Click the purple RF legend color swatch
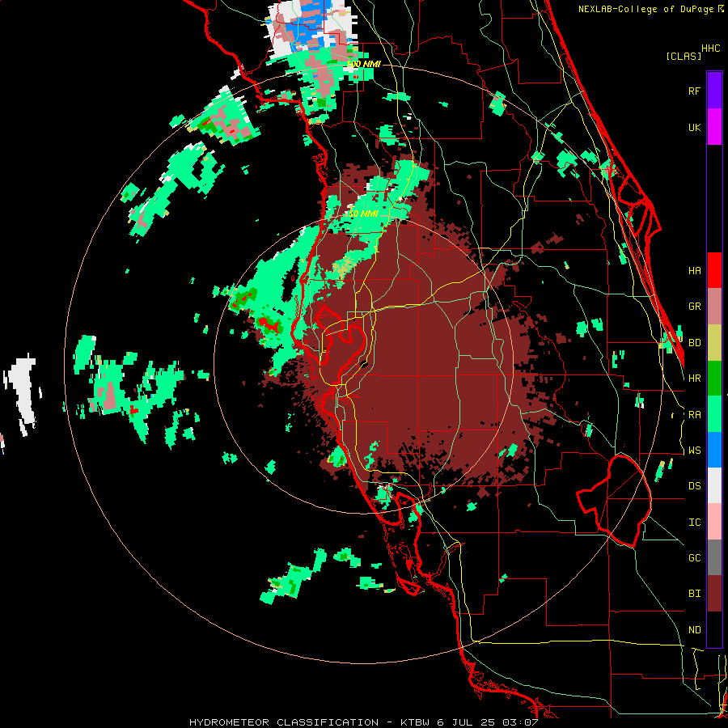This screenshot has width=728, height=728. coord(714,91)
